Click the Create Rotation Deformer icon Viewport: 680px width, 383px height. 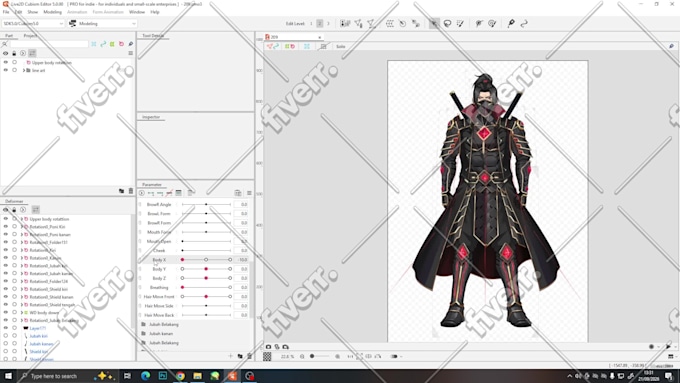pyautogui.click(x=402, y=23)
